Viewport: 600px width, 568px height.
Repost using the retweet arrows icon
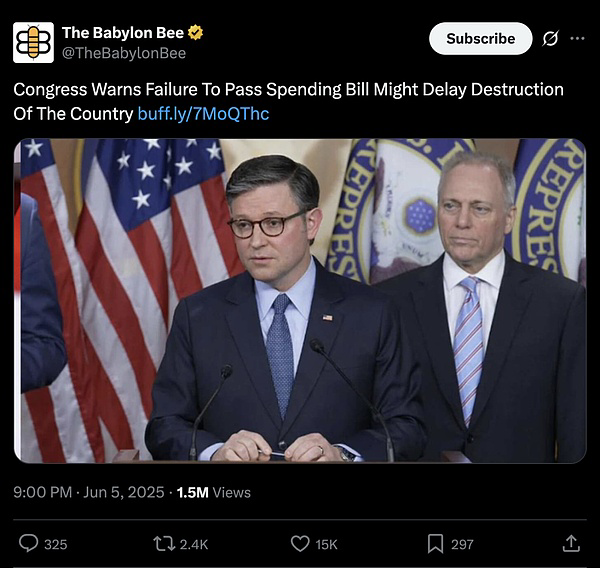164,544
